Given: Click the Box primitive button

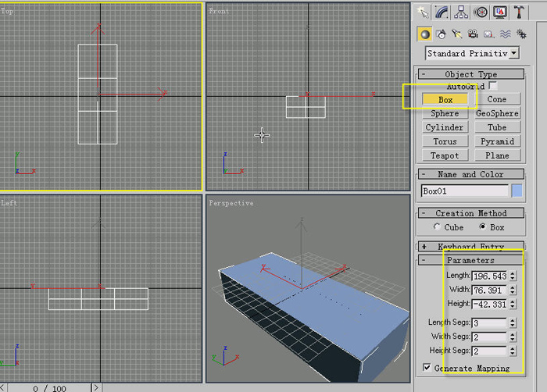Looking at the screenshot, I should 445,99.
